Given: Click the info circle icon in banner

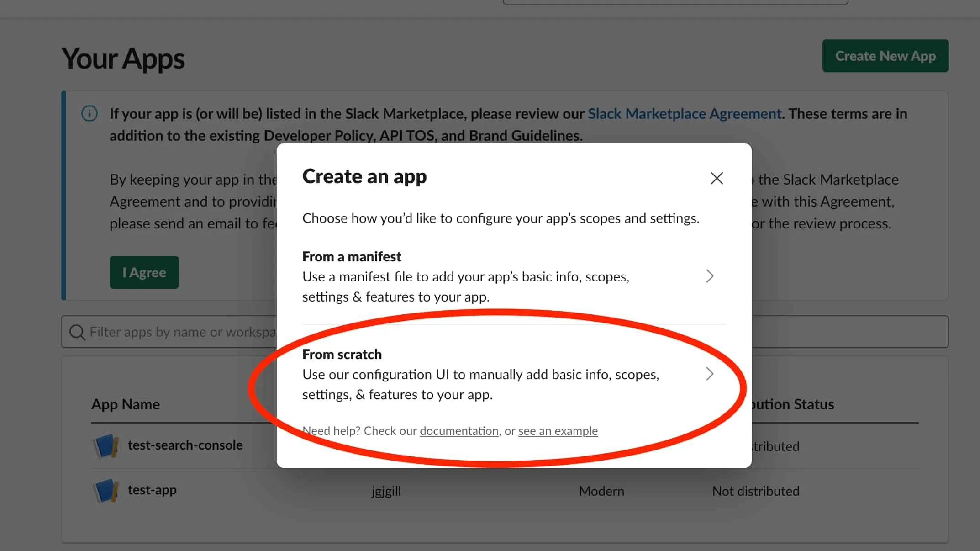Looking at the screenshot, I should [x=90, y=113].
